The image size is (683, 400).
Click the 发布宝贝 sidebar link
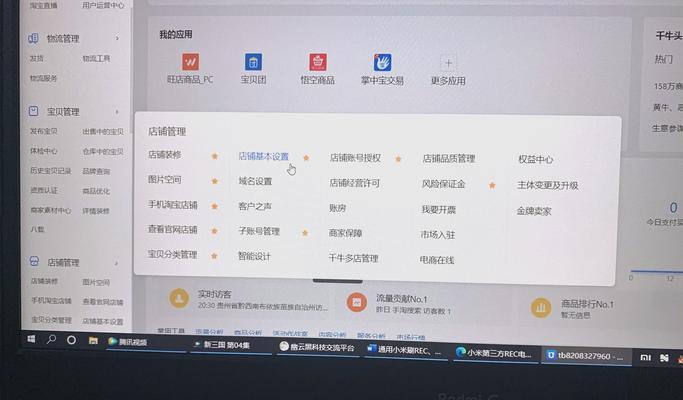[44, 131]
